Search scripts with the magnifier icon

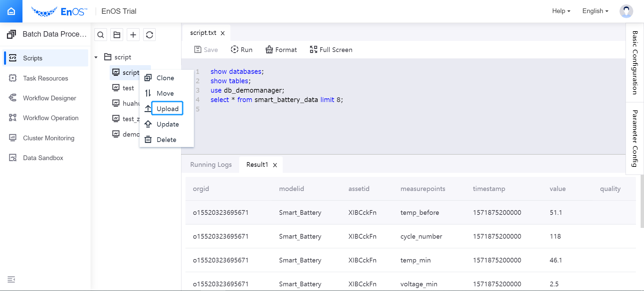tap(101, 35)
